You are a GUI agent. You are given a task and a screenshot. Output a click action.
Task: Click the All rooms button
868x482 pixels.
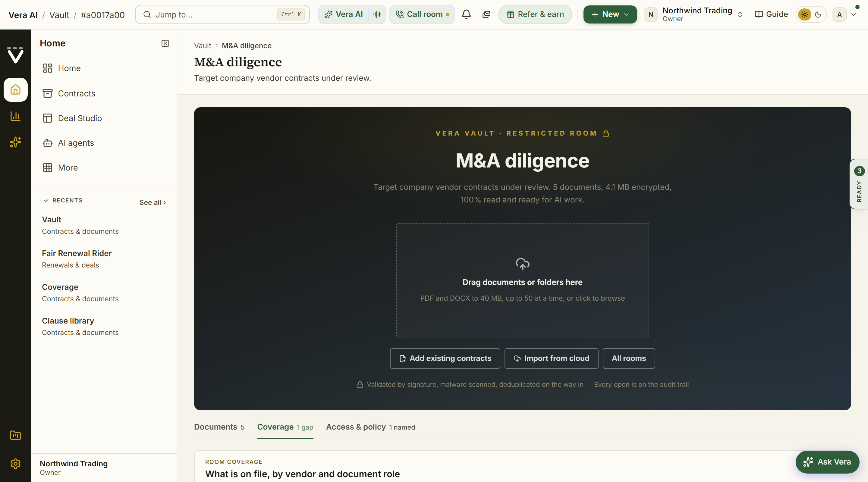click(x=629, y=358)
